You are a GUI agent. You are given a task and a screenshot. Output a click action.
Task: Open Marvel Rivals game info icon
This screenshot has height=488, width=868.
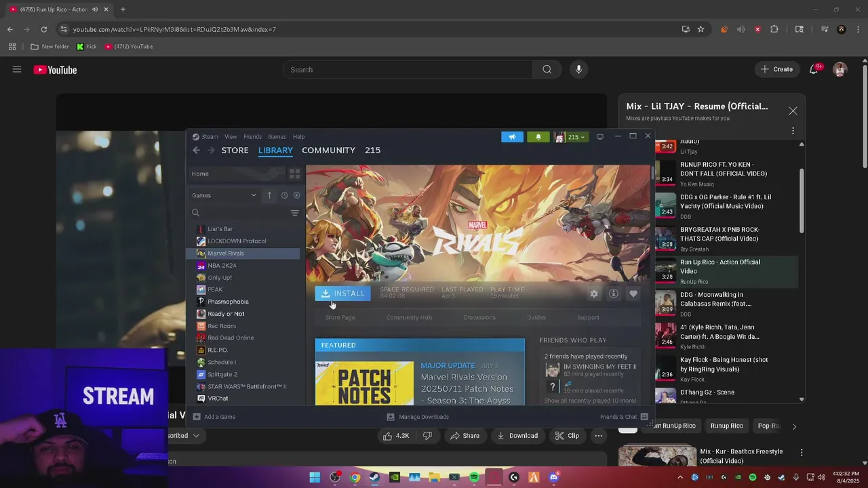pos(614,293)
